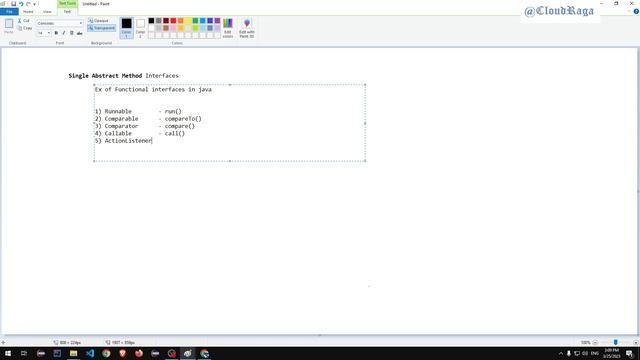
Task: Set text background to Opaque
Action: pos(98,20)
